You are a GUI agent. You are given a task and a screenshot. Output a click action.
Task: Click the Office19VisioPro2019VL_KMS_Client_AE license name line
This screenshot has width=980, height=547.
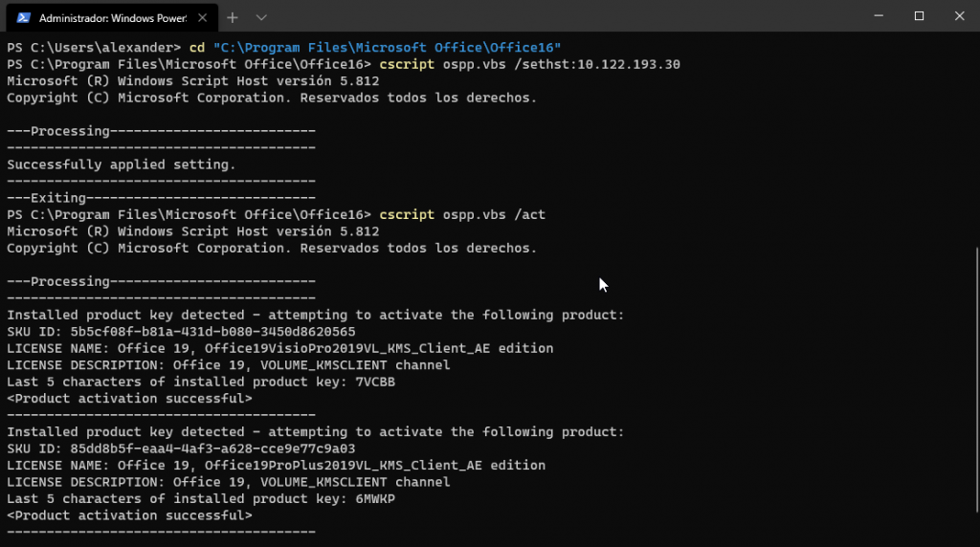(280, 348)
